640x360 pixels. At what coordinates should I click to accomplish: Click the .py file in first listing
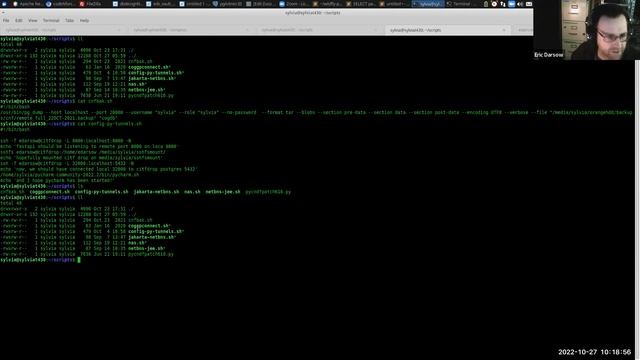(151, 96)
